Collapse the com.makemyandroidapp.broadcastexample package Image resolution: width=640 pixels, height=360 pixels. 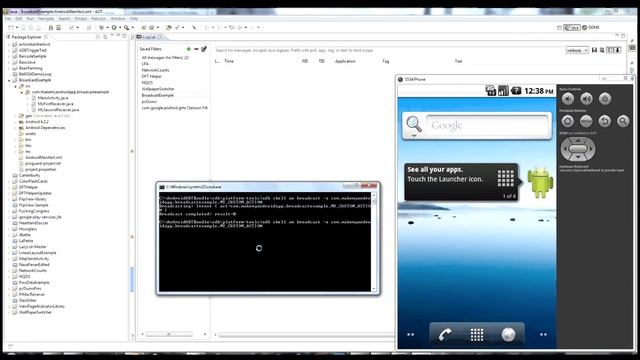(22, 92)
